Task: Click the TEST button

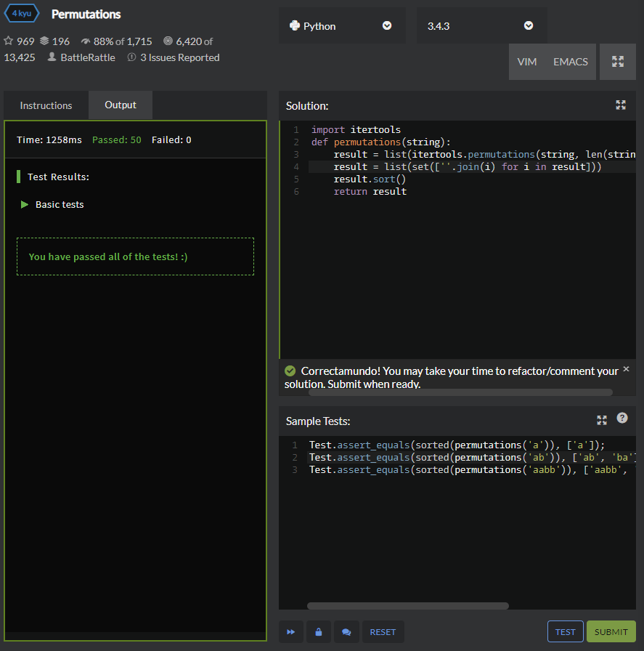Action: click(565, 631)
